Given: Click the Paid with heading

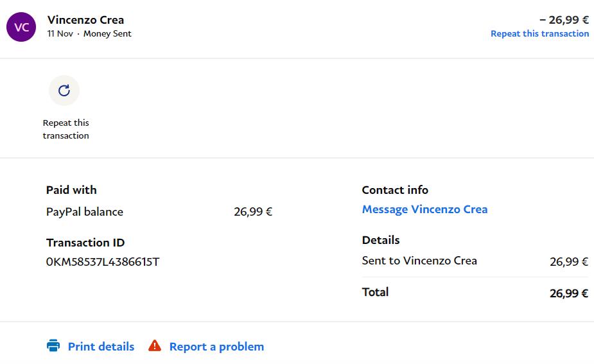Looking at the screenshot, I should point(71,190).
